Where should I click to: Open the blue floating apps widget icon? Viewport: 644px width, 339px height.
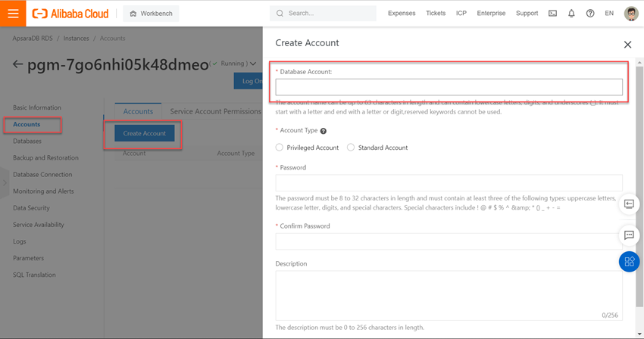point(629,261)
